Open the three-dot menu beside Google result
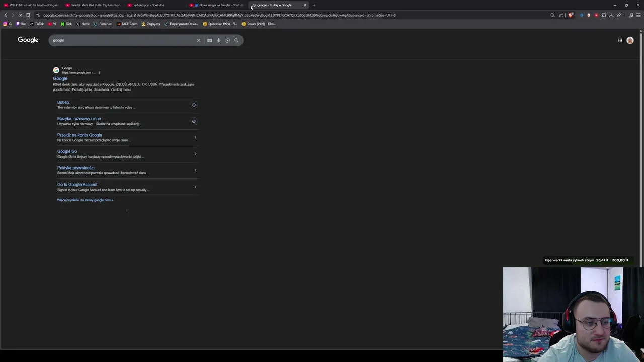This screenshot has width=644, height=362. click(99, 73)
